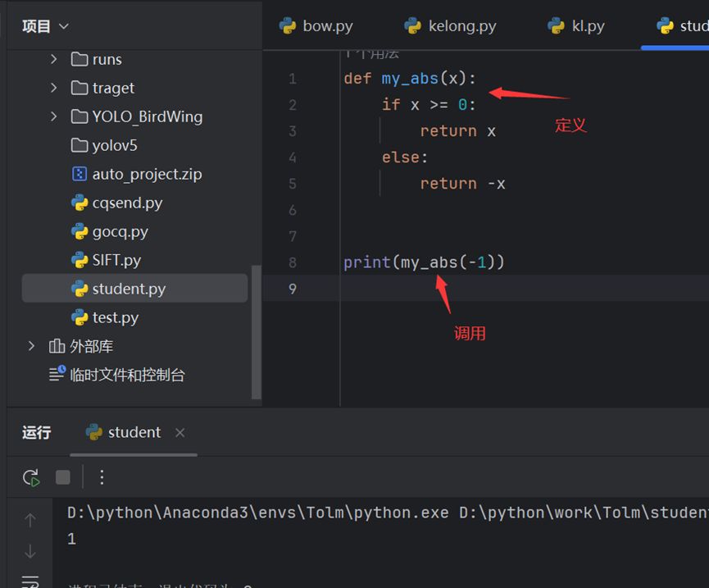Open the kl.py editor tab
This screenshot has width=709, height=588.
(576, 26)
